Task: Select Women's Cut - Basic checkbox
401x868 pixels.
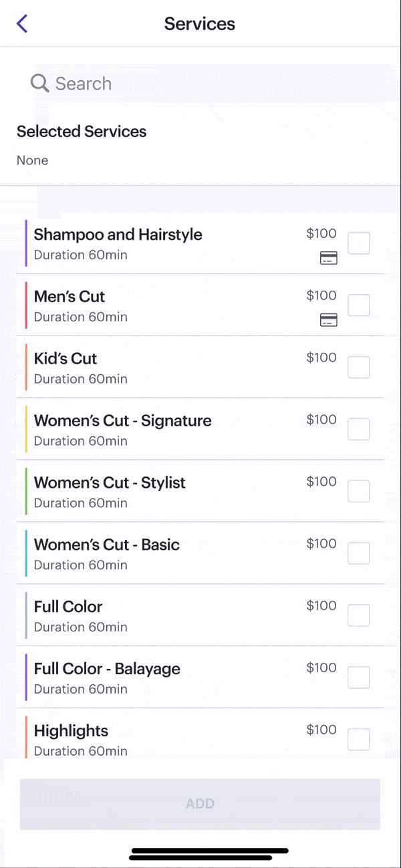Action: coord(359,553)
